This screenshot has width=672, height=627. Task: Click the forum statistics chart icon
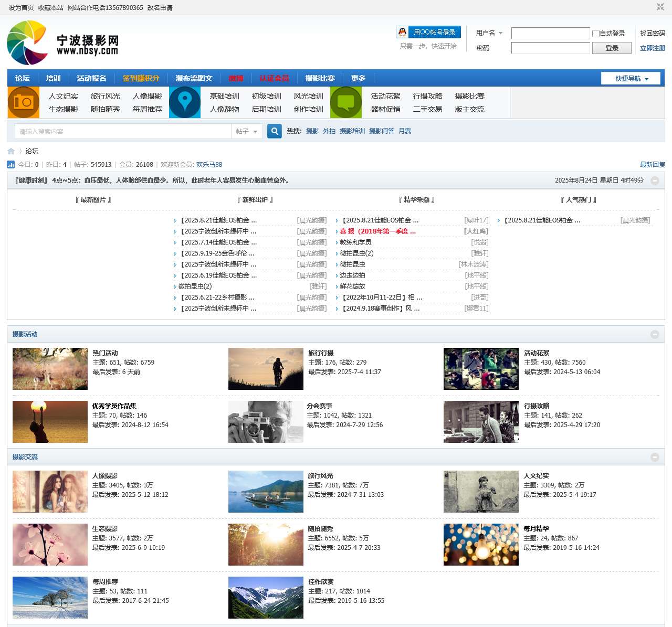11,165
